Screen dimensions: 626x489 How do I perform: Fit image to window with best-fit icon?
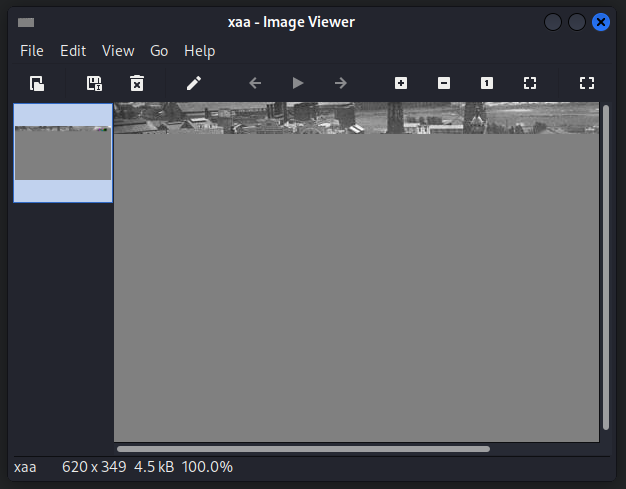tap(530, 83)
